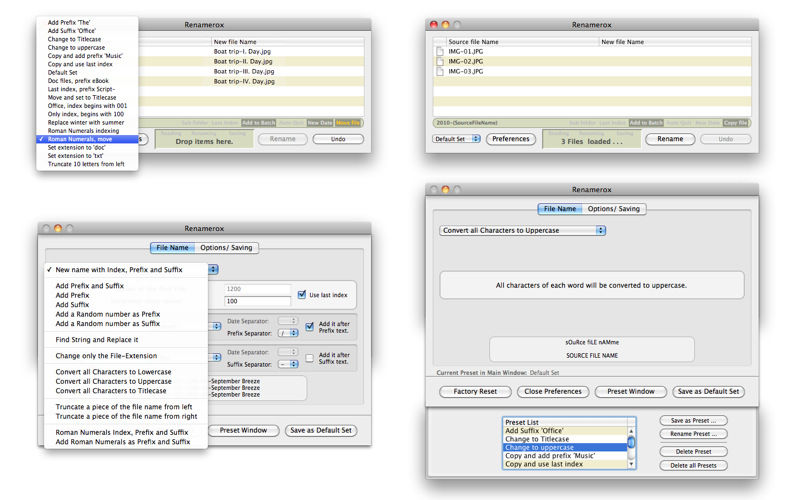
Task: Open Preset Window in the Uppercase window
Action: [631, 391]
